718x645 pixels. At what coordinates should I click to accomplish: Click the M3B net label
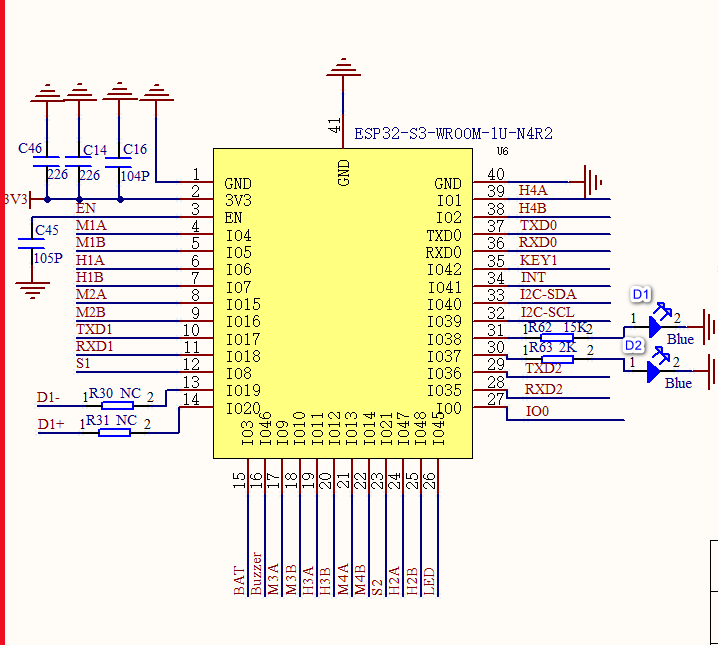coord(291,580)
